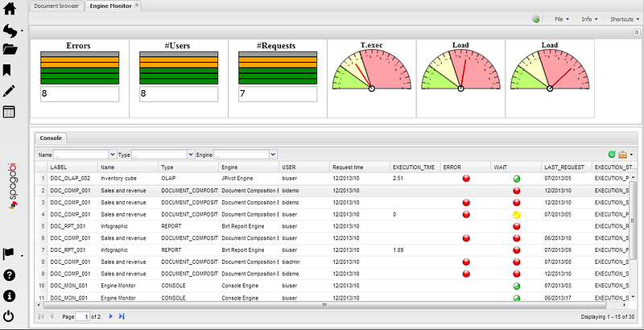Viewport: 644px width, 330px height.
Task: Go to the Home icon in sidebar
Action: click(9, 9)
